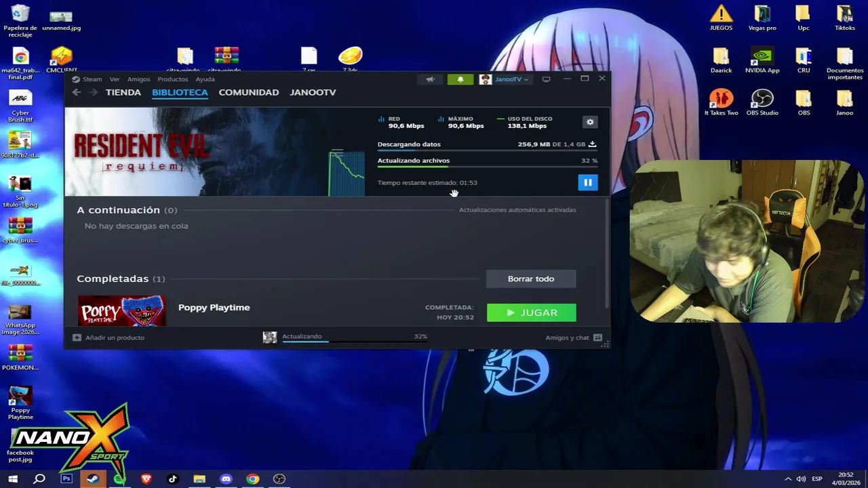Viewport: 868px width, 488px height.
Task: Select the Upc desktop folder
Action: click(804, 18)
